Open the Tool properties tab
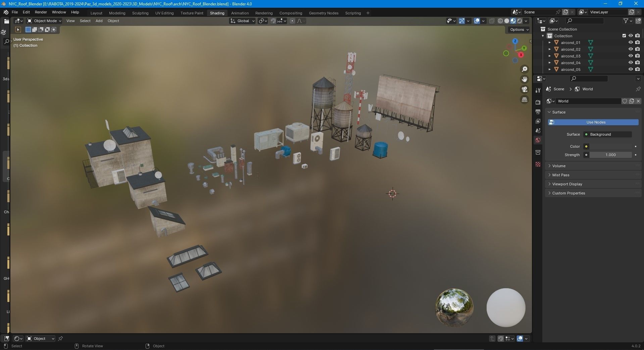The image size is (644, 350). pos(538,90)
